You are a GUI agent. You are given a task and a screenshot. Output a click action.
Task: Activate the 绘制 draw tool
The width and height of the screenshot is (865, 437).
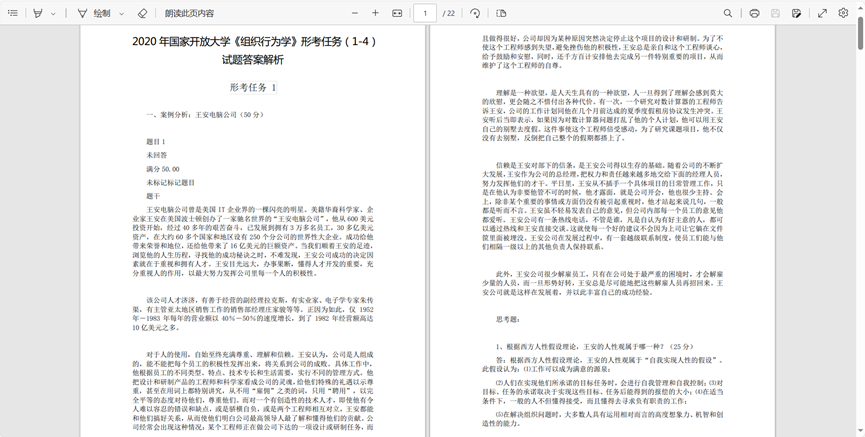click(x=95, y=13)
